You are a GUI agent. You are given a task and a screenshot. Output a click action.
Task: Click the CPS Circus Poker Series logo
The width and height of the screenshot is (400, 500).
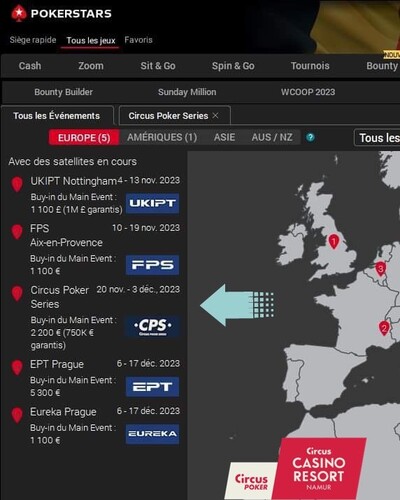[152, 327]
